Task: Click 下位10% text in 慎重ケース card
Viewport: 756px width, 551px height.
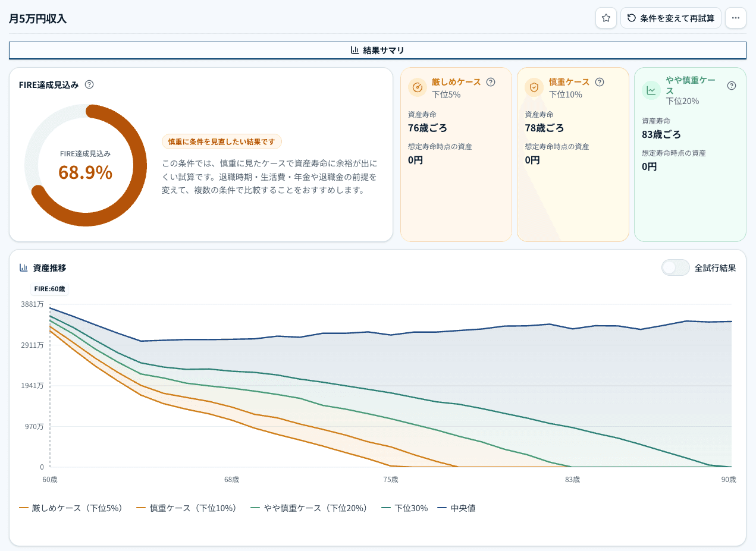Action: click(x=565, y=95)
